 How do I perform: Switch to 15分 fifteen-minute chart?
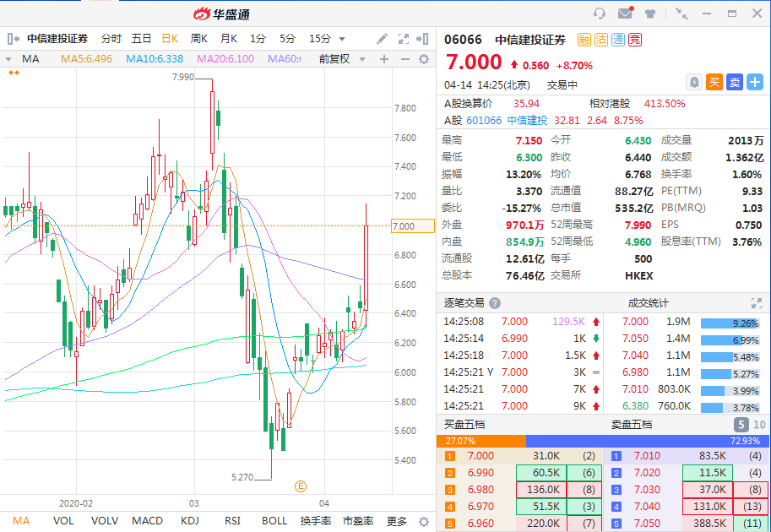319,39
